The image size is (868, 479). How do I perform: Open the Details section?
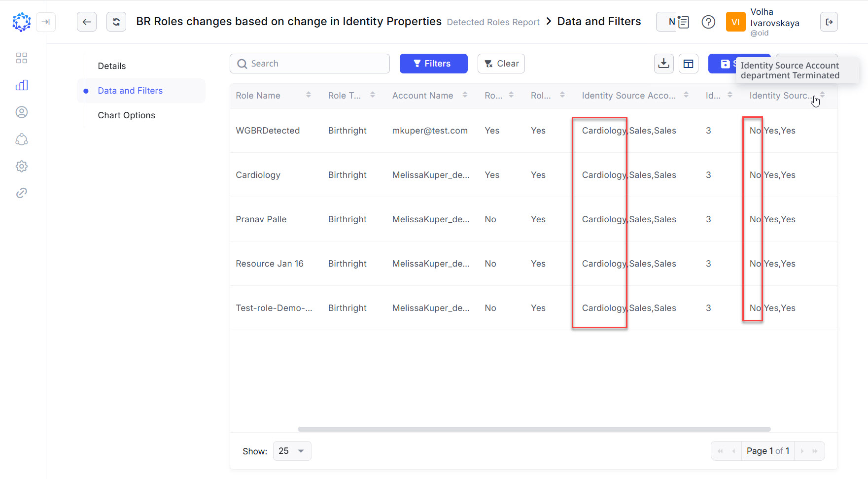pyautogui.click(x=112, y=66)
